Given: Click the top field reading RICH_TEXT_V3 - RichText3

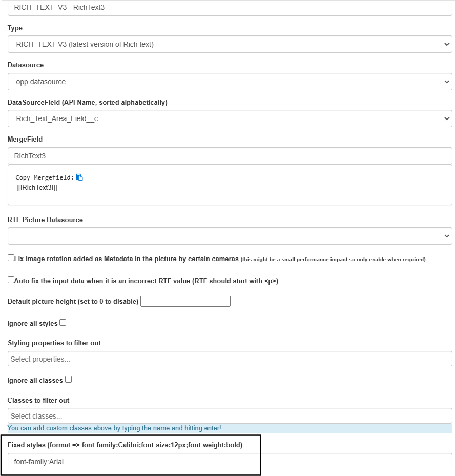Looking at the screenshot, I should click(230, 8).
